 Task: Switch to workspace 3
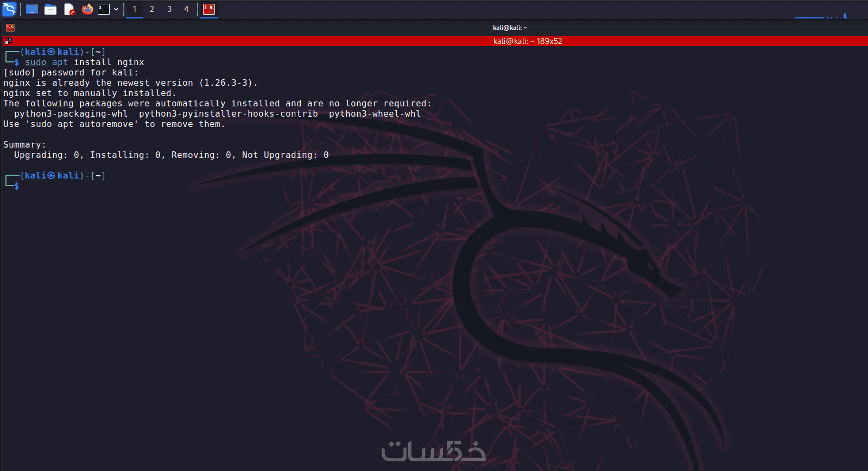(169, 9)
